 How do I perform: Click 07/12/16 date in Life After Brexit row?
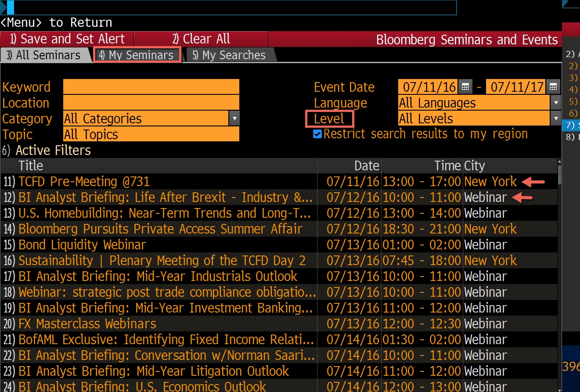(x=353, y=197)
